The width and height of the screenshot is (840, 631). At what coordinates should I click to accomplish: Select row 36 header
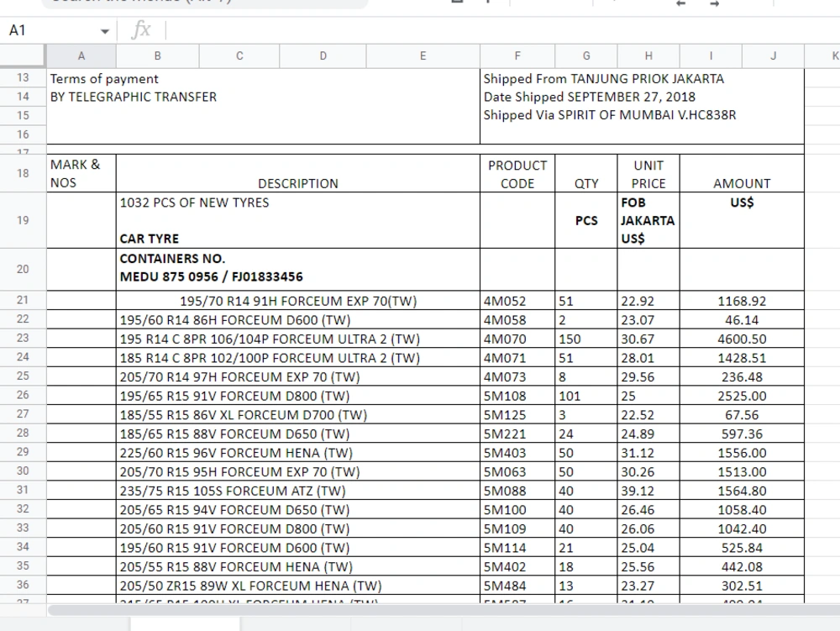click(x=23, y=585)
